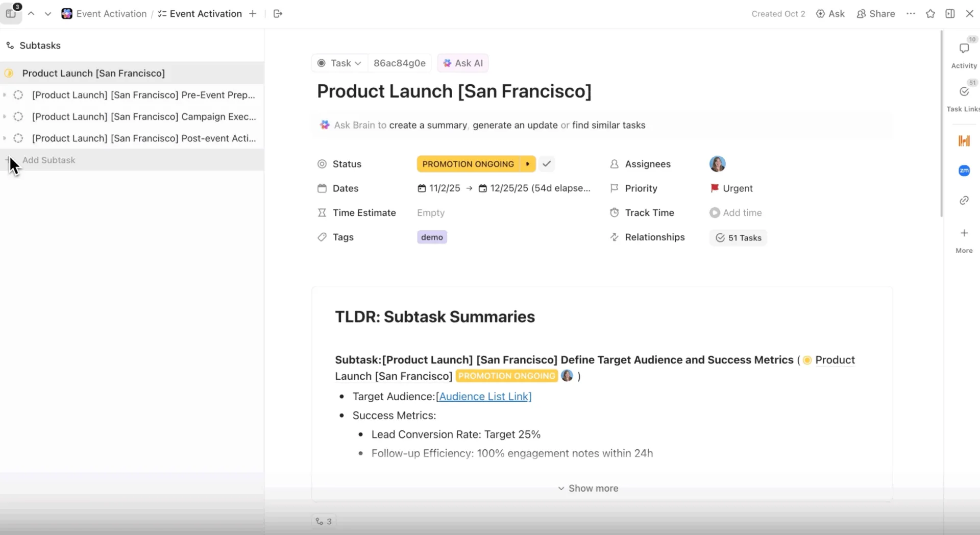Go to next task with down arrow
Viewport: 980px width, 535px height.
48,14
